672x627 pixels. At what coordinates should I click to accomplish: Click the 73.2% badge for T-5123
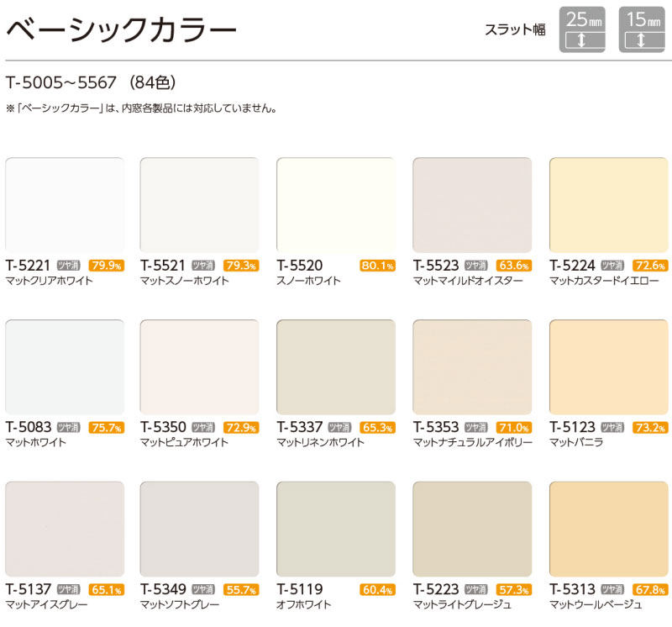pyautogui.click(x=650, y=428)
